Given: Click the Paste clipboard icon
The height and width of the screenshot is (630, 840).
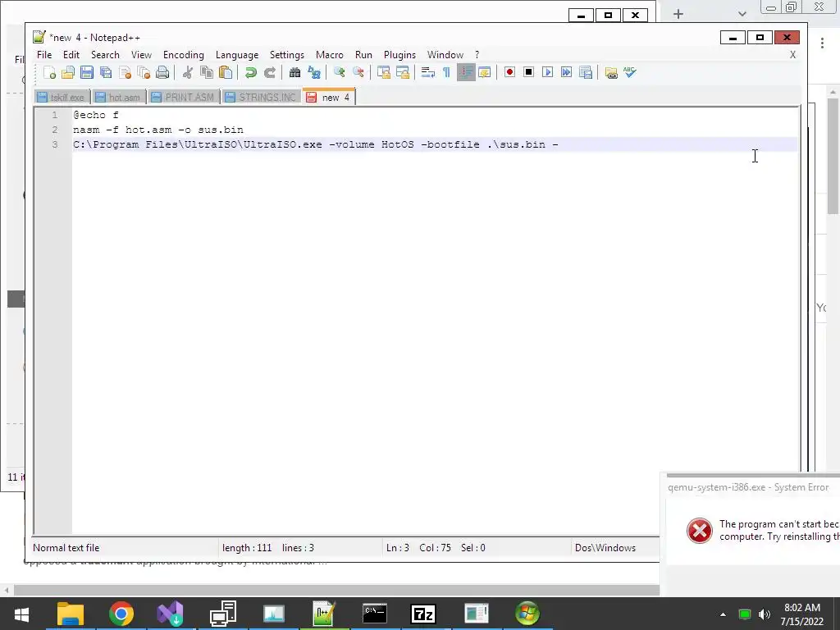Looking at the screenshot, I should pos(226,72).
